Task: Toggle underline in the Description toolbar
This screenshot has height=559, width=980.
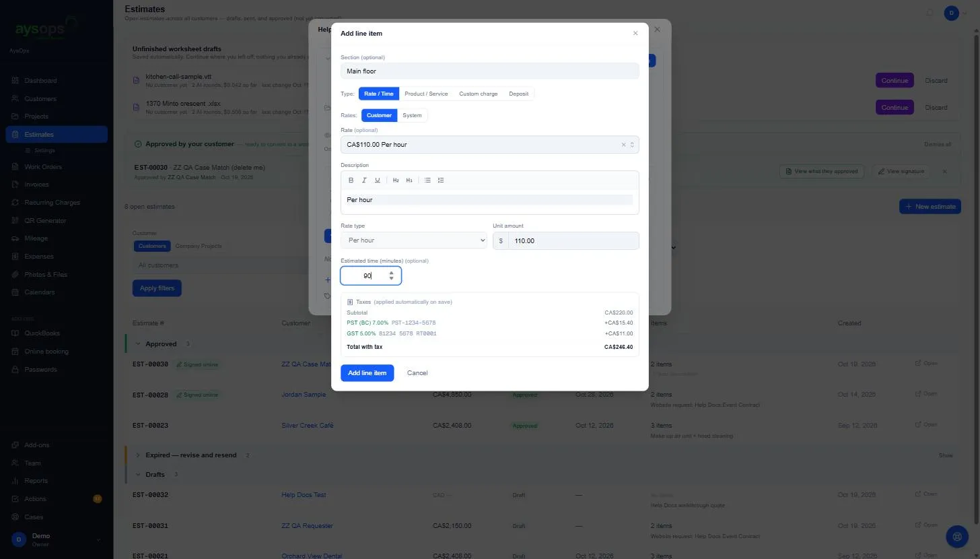Action: (x=378, y=180)
